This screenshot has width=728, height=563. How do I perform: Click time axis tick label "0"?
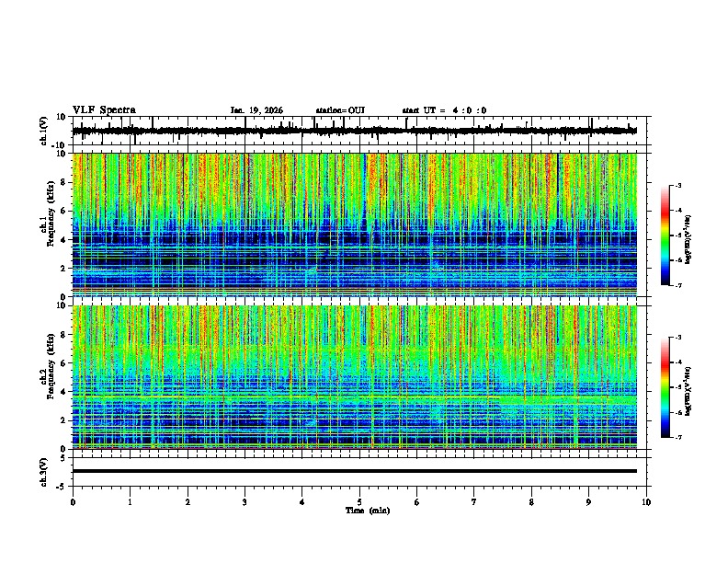pyautogui.click(x=73, y=502)
